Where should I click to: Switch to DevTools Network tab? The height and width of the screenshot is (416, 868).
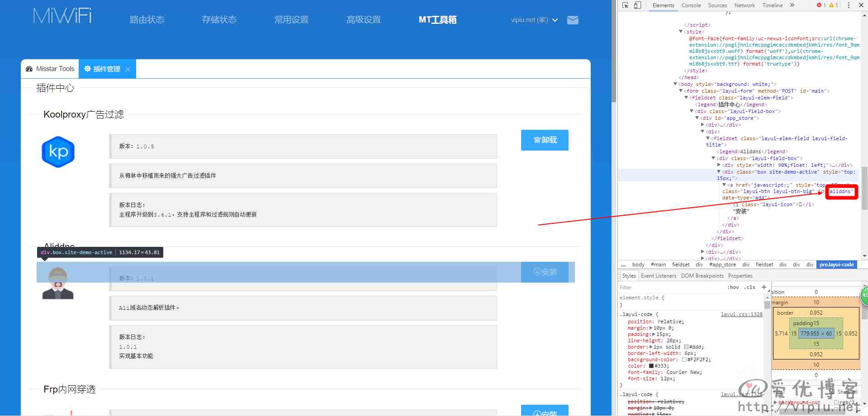click(x=745, y=5)
